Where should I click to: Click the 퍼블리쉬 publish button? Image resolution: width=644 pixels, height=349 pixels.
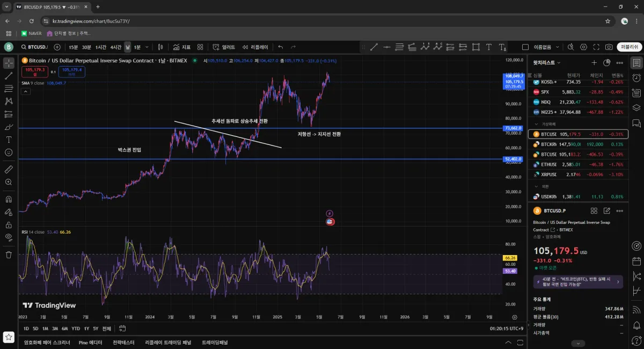tap(629, 47)
